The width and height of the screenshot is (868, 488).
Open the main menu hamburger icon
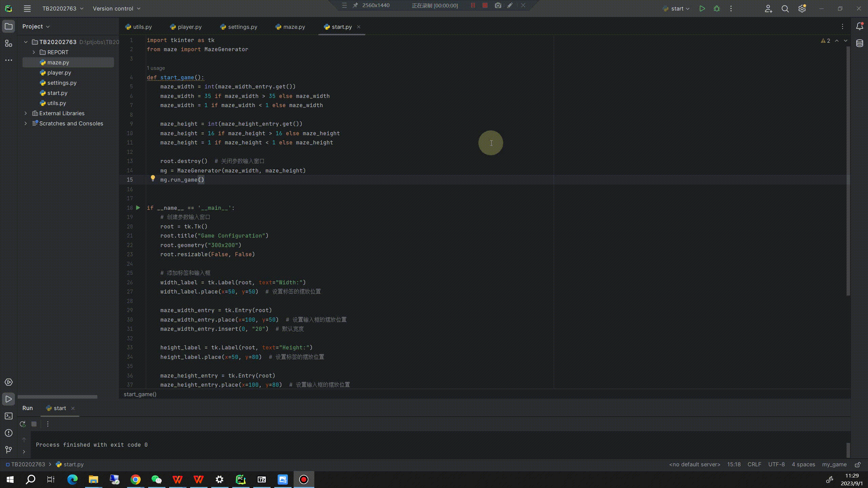click(x=27, y=8)
